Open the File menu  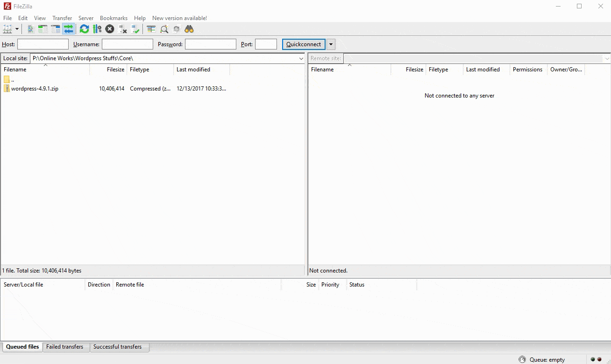pos(7,18)
